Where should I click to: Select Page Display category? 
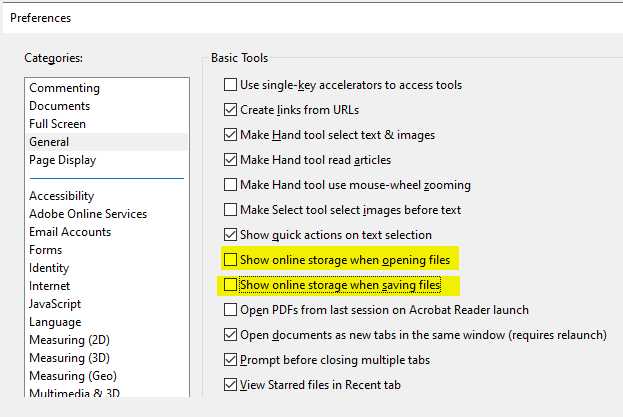point(62,160)
